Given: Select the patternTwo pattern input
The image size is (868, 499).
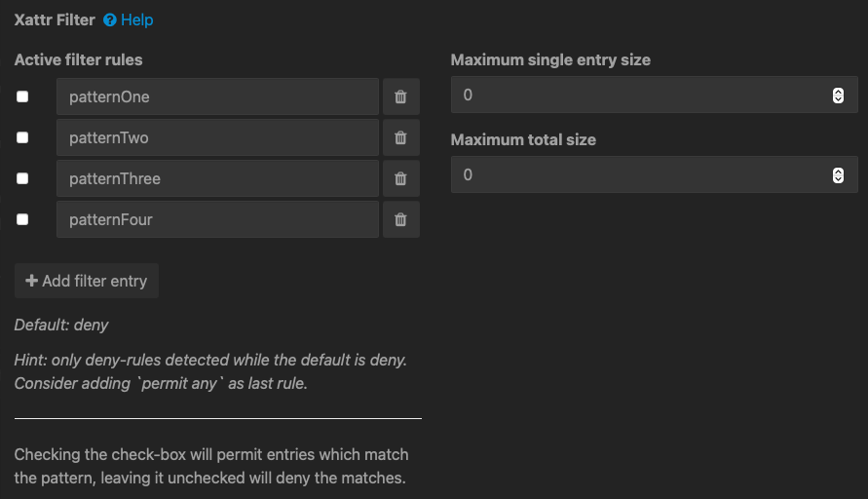Looking at the screenshot, I should coord(217,137).
